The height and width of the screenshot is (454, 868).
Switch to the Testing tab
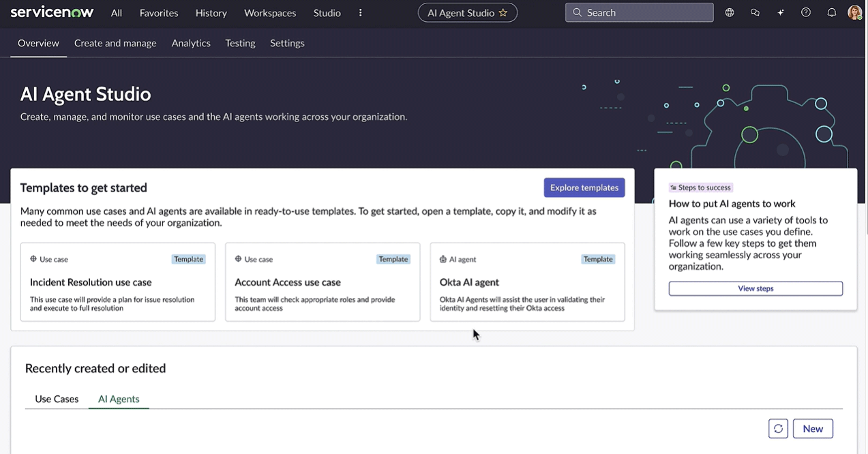[x=240, y=43]
